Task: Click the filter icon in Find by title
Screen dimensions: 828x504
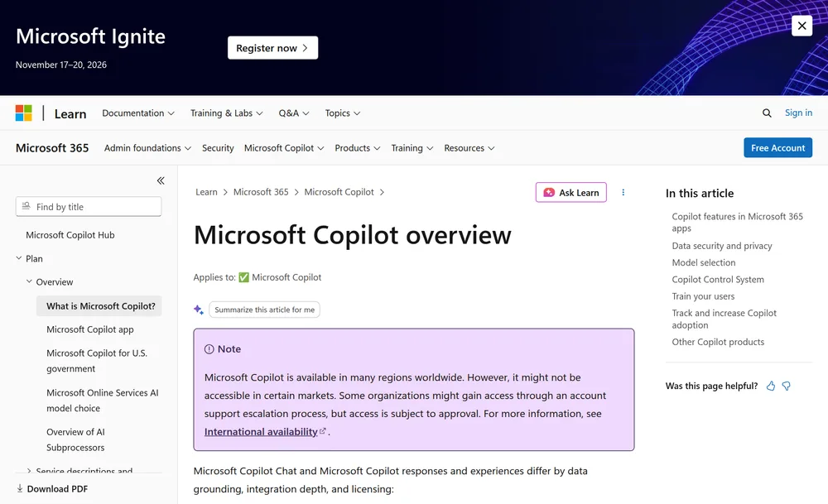Action: pyautogui.click(x=26, y=206)
